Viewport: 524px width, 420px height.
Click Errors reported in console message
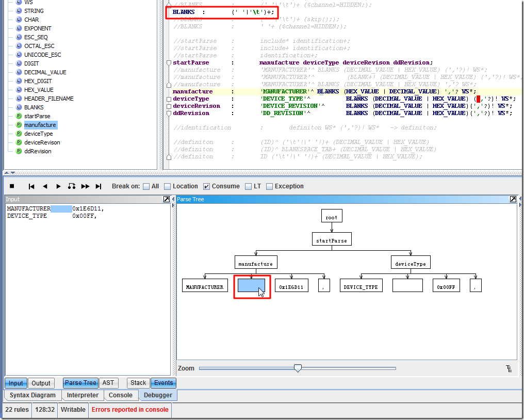click(x=130, y=410)
